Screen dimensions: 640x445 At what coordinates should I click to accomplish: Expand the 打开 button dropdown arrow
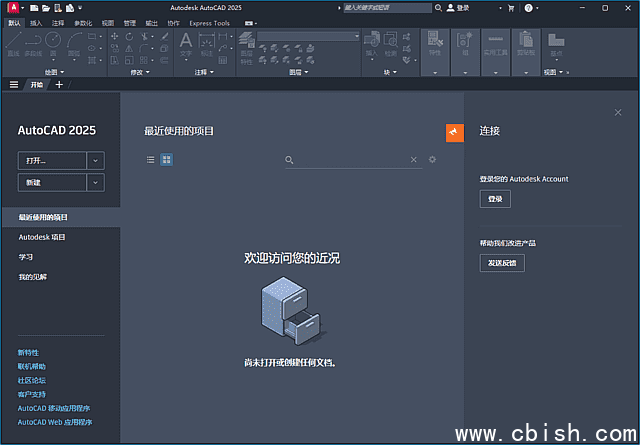click(x=95, y=160)
